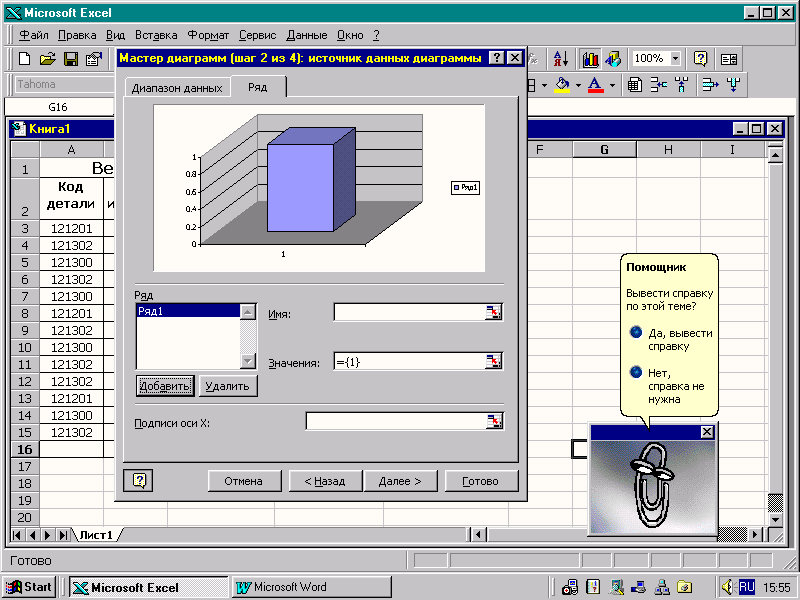Click the What's This help button in dialog title bar
The height and width of the screenshot is (600, 800).
coord(496,58)
